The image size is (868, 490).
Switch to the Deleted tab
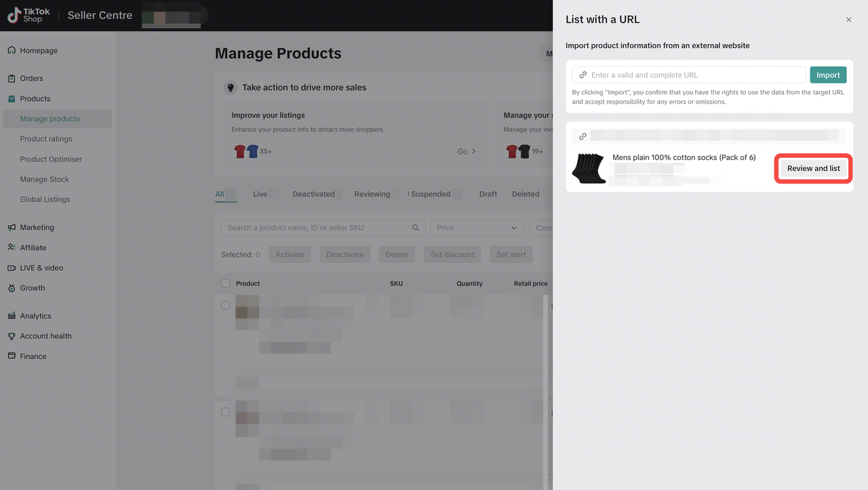526,194
